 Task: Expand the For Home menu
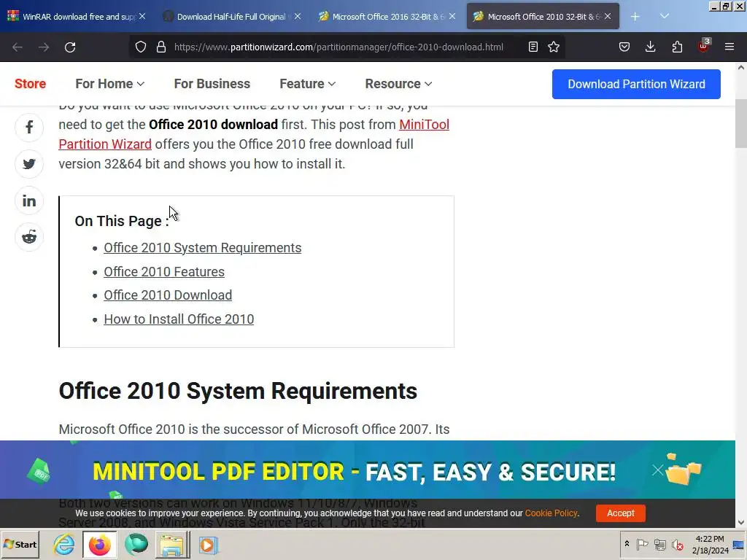[x=109, y=84]
